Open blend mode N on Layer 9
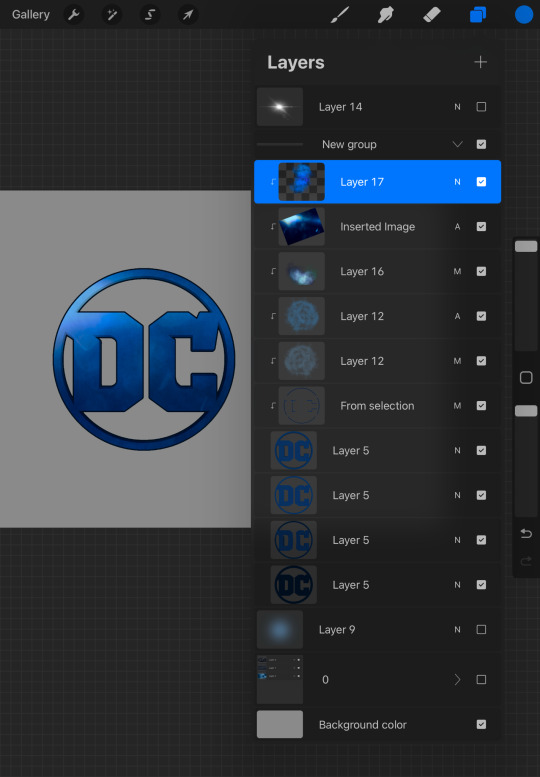Viewport: 540px width, 777px height. click(457, 629)
